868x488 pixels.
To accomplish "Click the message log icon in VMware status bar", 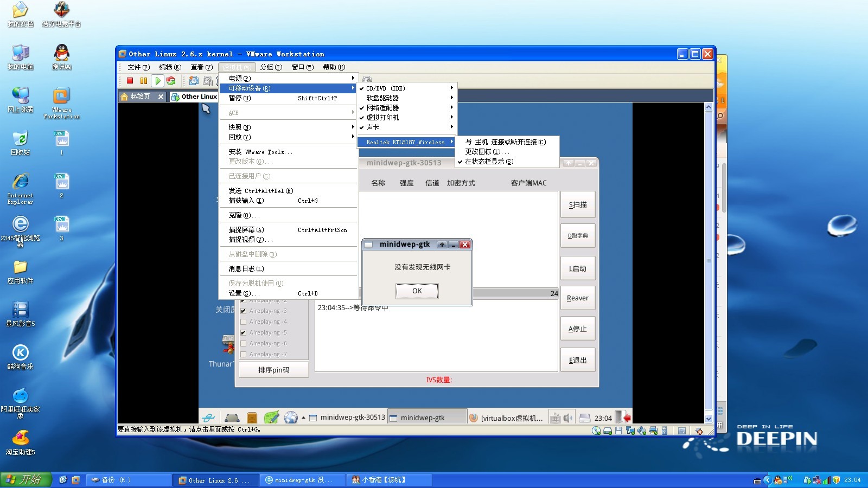I will (682, 431).
